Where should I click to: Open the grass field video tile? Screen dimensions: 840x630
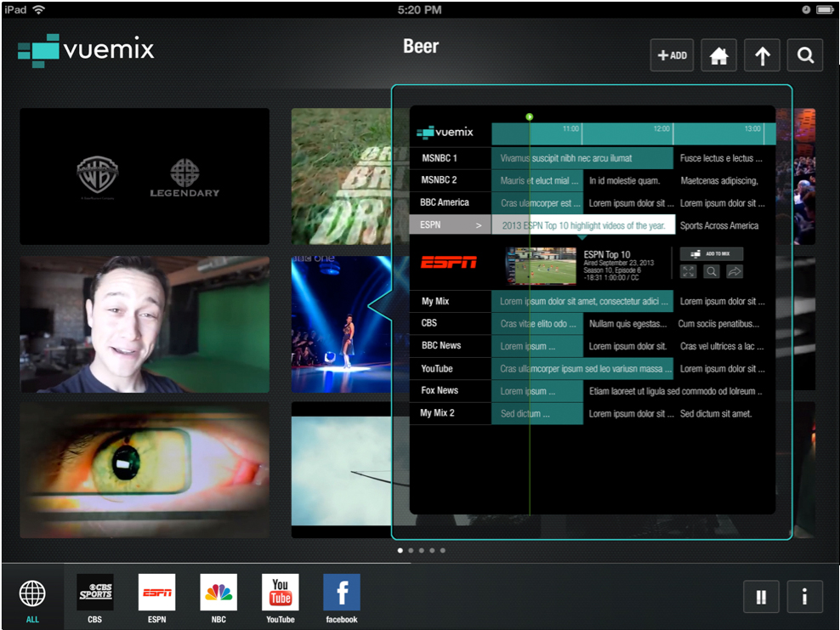[x=342, y=176]
